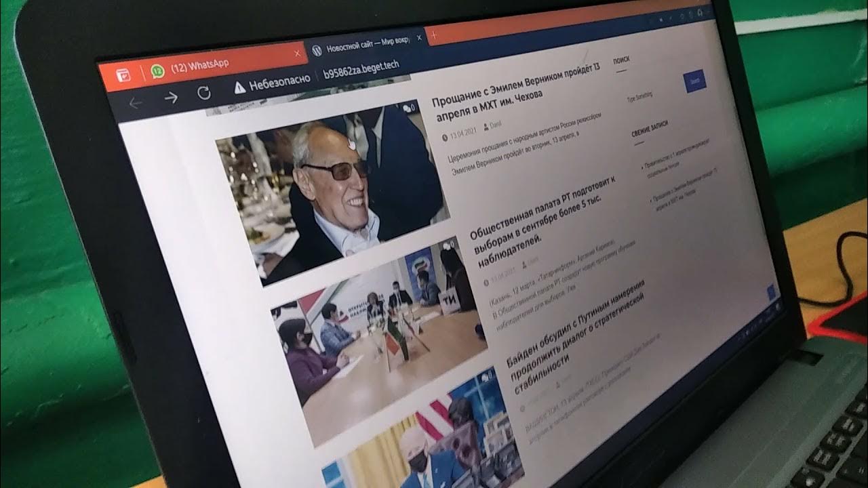The height and width of the screenshot is (488, 868).
Task: Select the Новостной сайт — Мир вокруг tab
Action: pyautogui.click(x=366, y=45)
